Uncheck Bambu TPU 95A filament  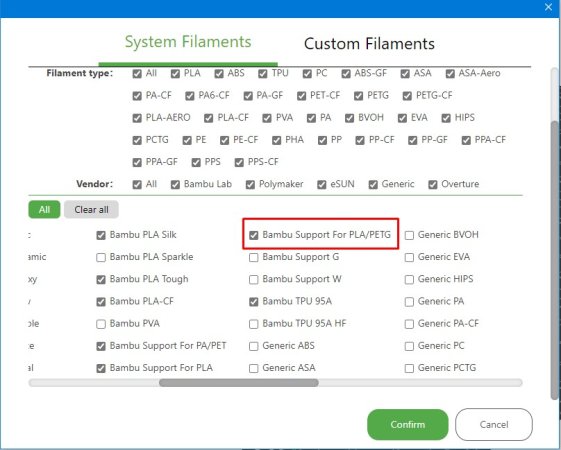(x=254, y=302)
